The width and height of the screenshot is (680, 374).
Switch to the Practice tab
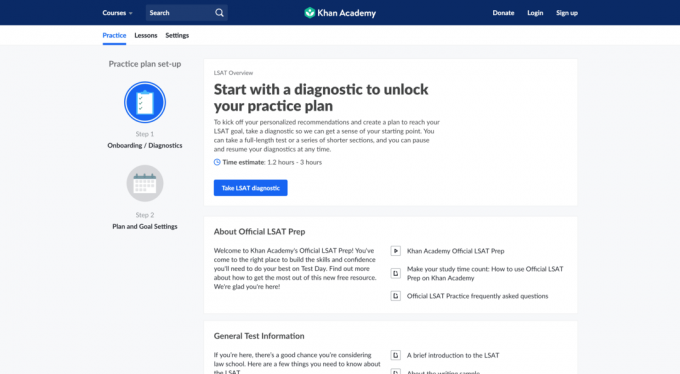114,36
